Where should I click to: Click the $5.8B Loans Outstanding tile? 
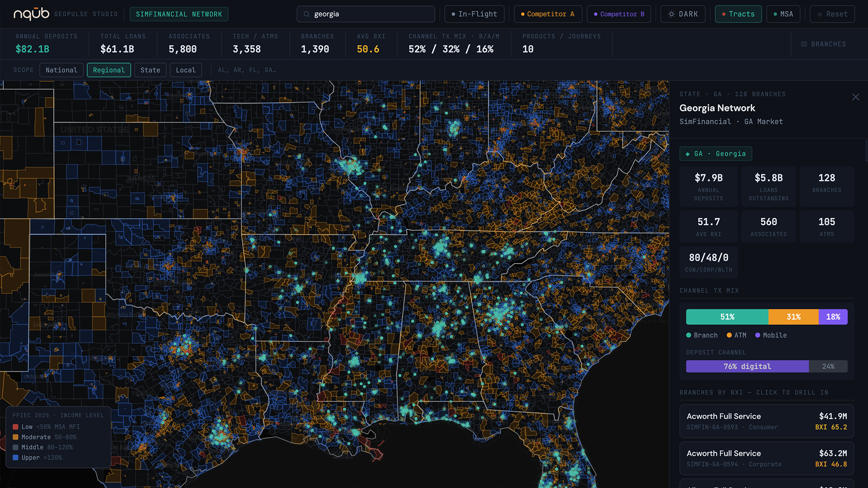(769, 187)
